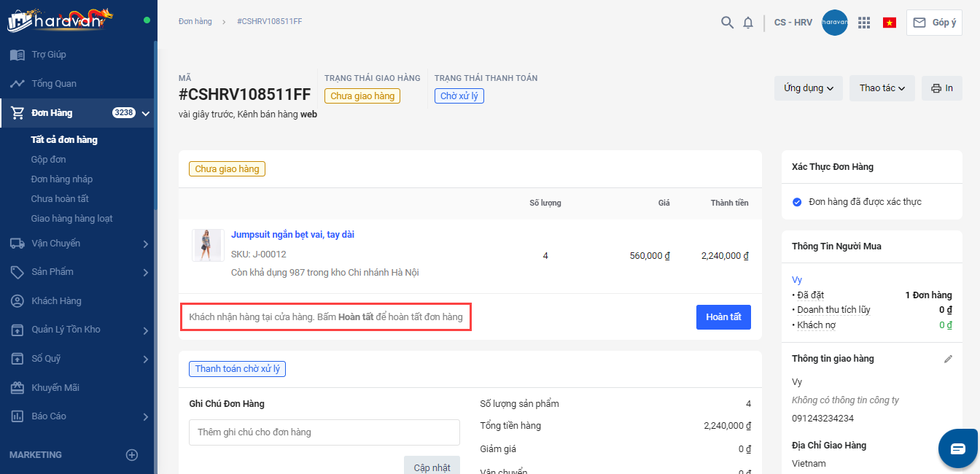
Task: Click the Haravan account avatar
Action: [834, 23]
